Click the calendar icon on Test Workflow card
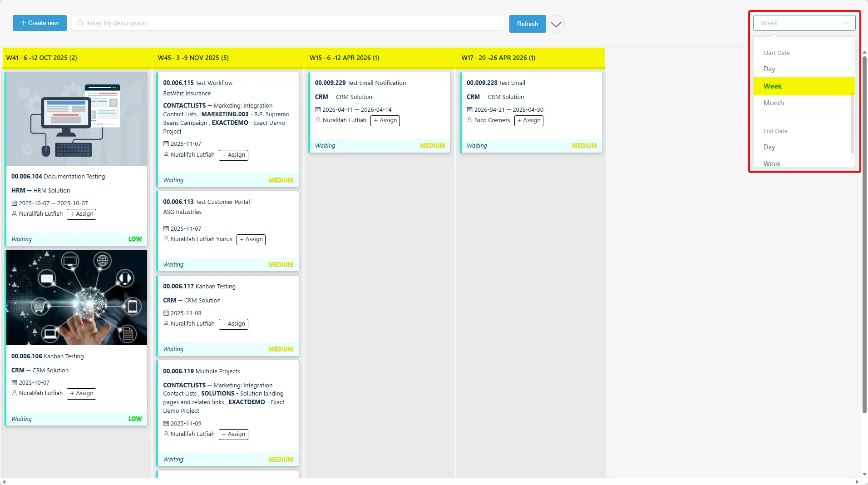 coord(166,144)
